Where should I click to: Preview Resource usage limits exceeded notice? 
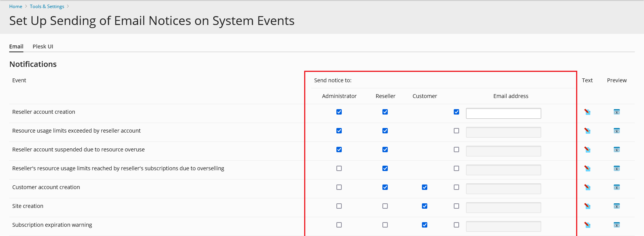616,131
